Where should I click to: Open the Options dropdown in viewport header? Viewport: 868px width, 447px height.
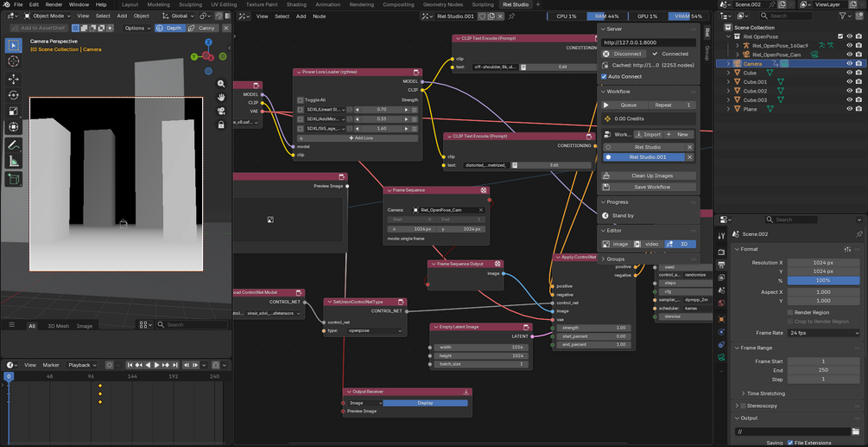tap(136, 28)
